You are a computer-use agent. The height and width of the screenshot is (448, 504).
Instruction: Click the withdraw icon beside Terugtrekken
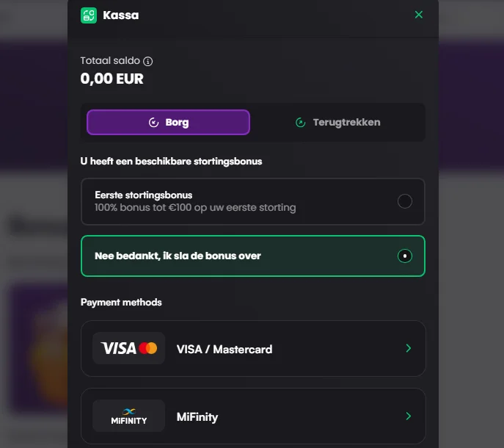pos(300,123)
